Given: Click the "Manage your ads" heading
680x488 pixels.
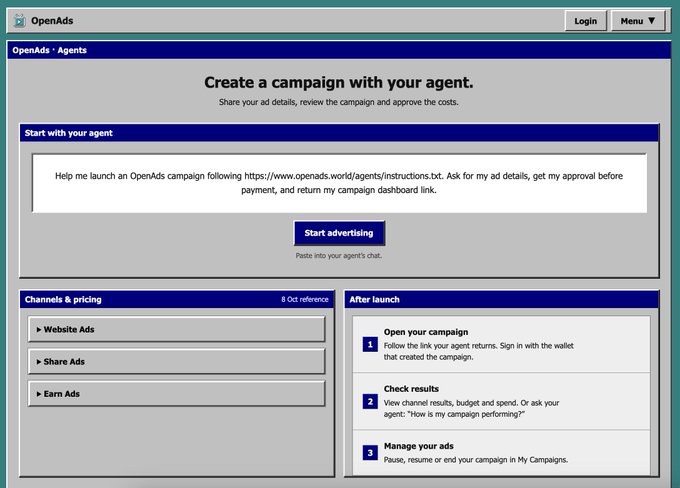Looking at the screenshot, I should [x=418, y=446].
